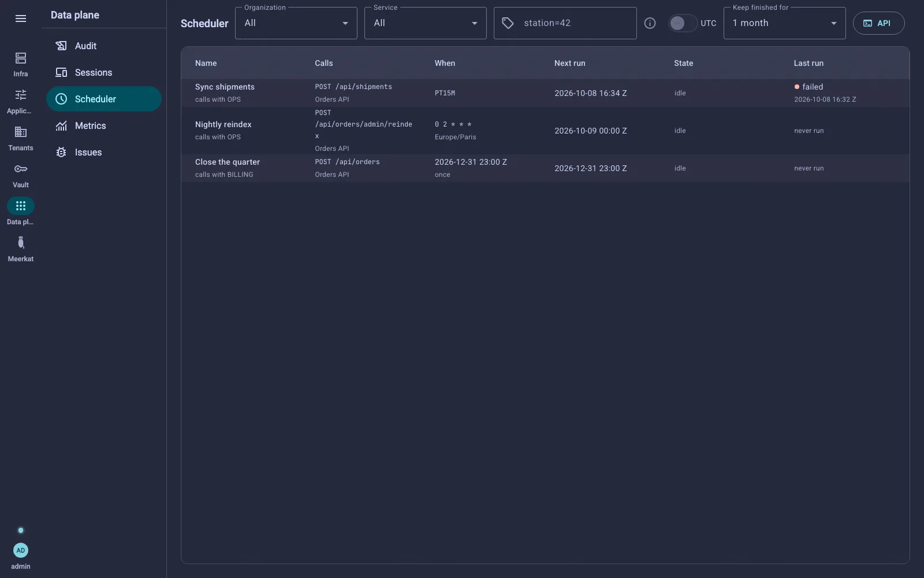This screenshot has height=578, width=924.
Task: Open the Close the quarter job
Action: coord(545,168)
